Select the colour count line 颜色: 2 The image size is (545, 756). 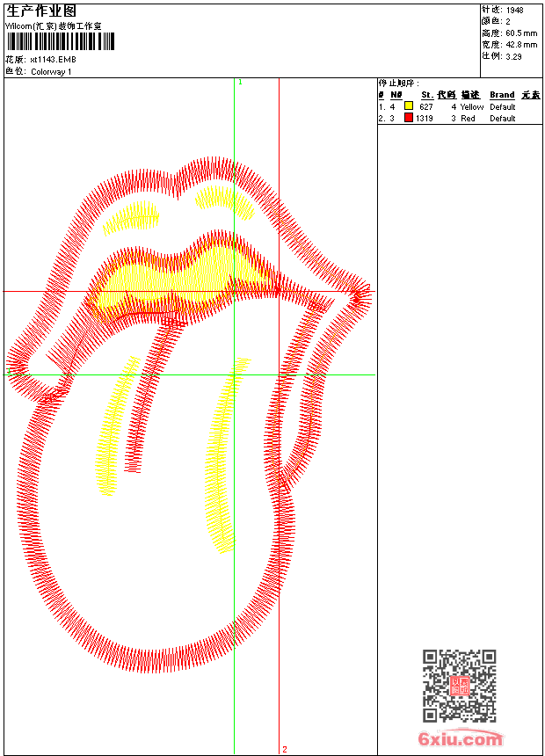point(496,21)
